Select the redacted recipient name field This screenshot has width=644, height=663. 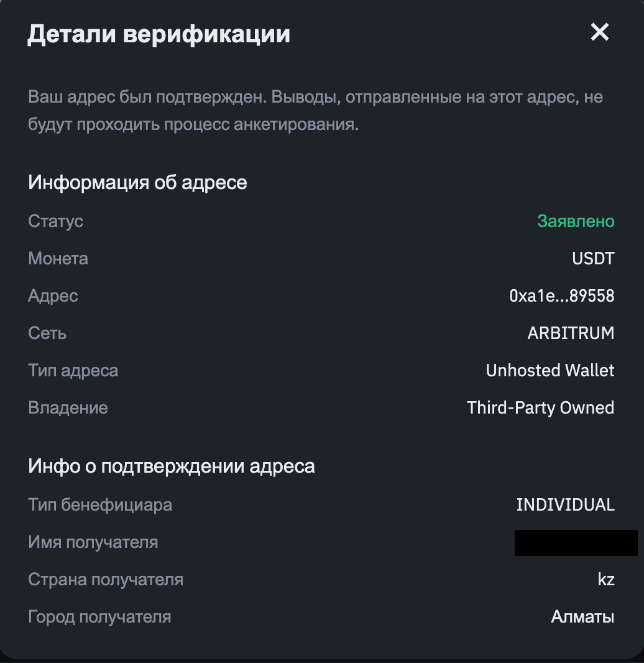click(576, 542)
